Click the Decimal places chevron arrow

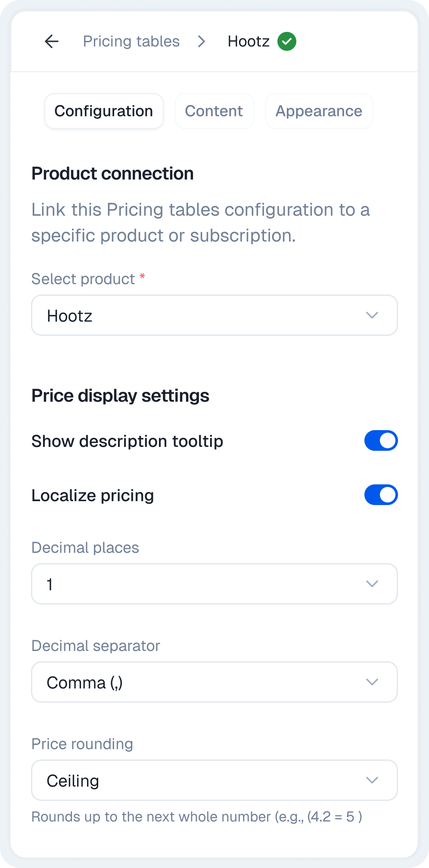[x=372, y=584]
